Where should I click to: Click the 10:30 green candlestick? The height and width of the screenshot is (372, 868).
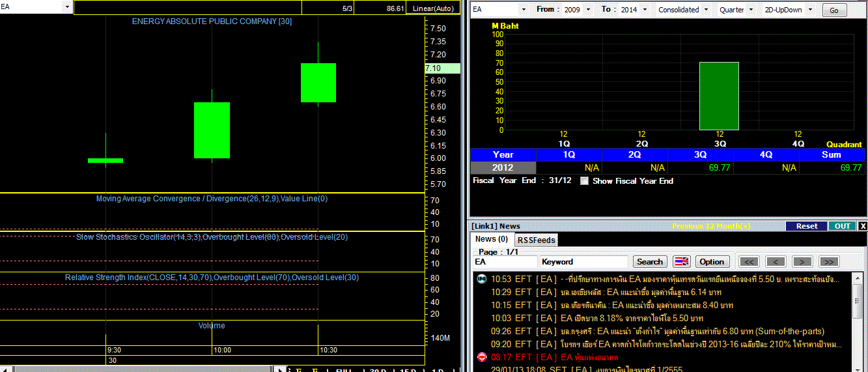point(318,83)
